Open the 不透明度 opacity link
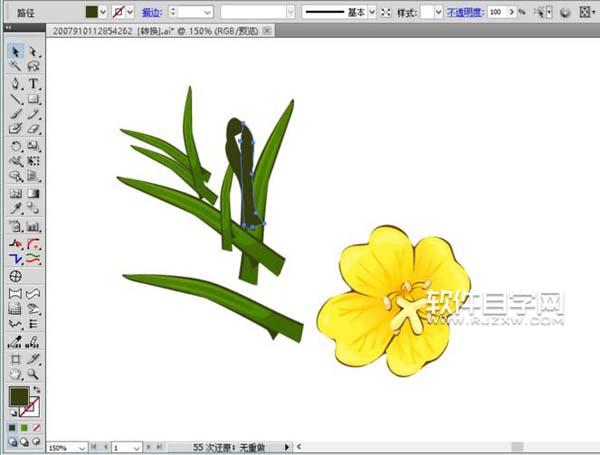Image resolution: width=600 pixels, height=455 pixels. coord(466,12)
